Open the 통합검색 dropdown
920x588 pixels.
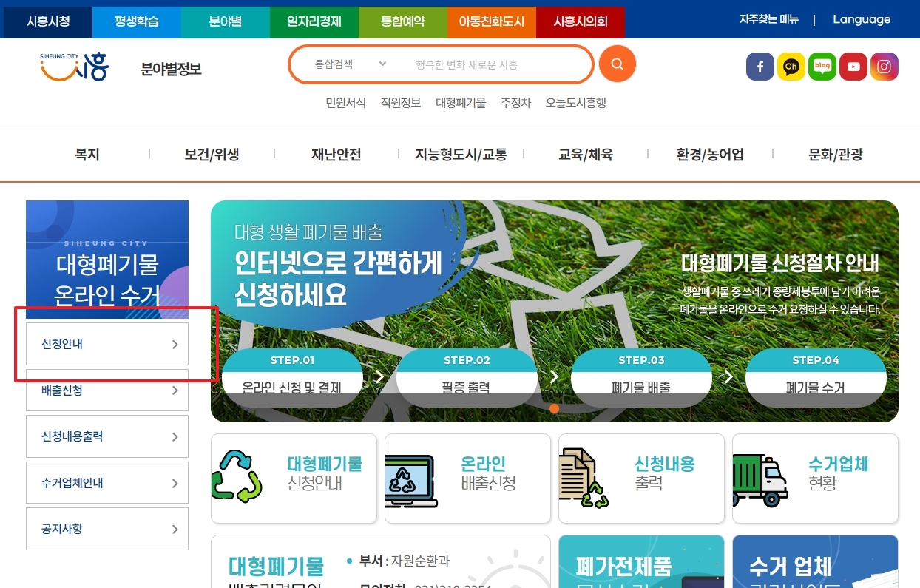(x=351, y=64)
